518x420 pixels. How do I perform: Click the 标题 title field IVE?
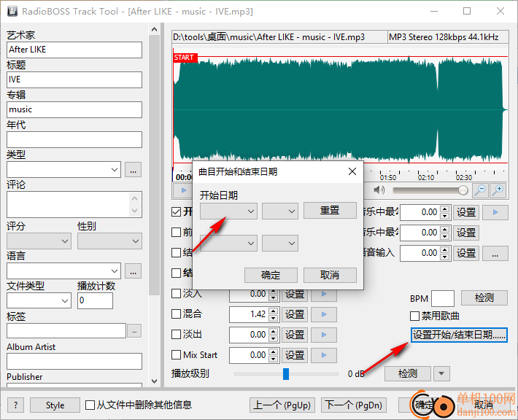click(x=74, y=80)
